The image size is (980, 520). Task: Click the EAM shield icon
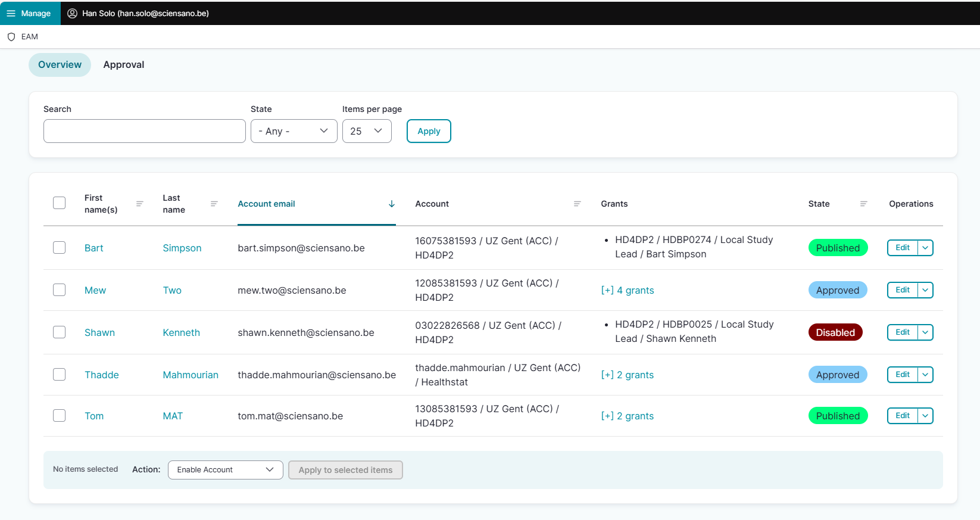click(11, 37)
